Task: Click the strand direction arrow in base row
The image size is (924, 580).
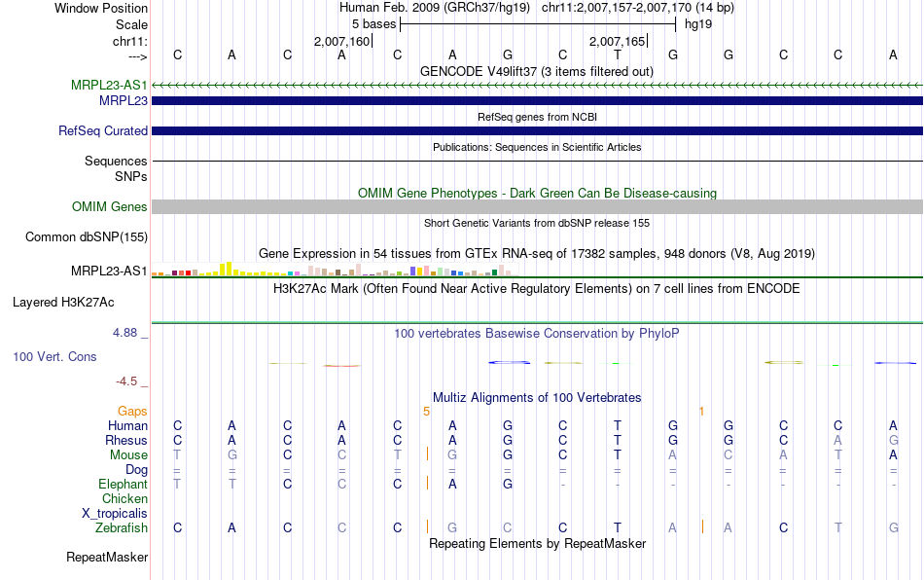Action: (x=137, y=56)
